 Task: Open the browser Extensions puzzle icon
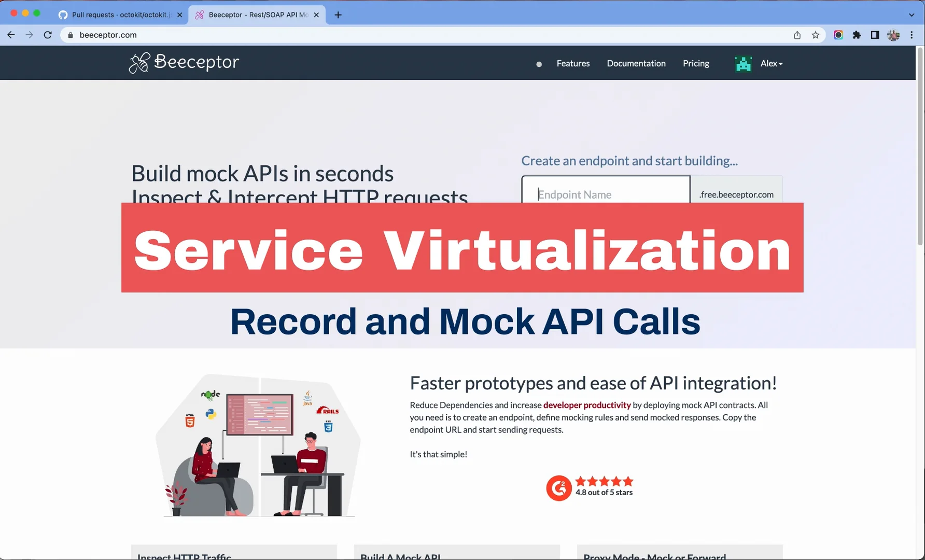point(857,35)
